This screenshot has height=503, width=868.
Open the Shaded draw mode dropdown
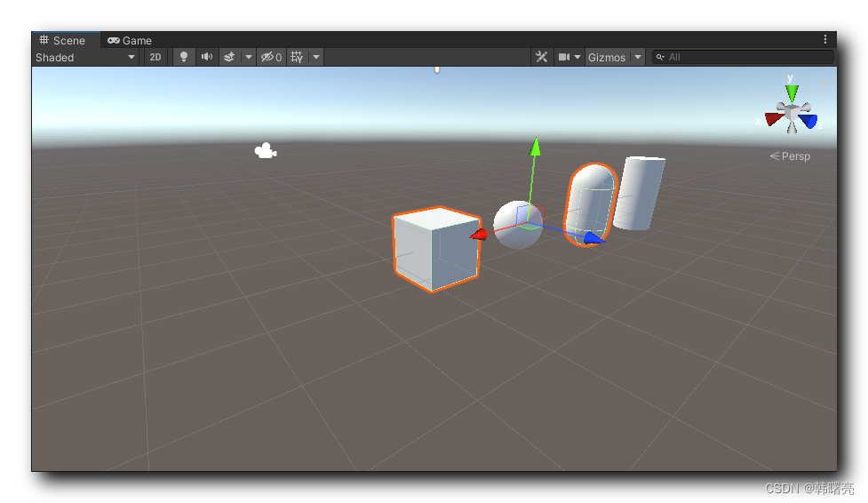tap(86, 57)
